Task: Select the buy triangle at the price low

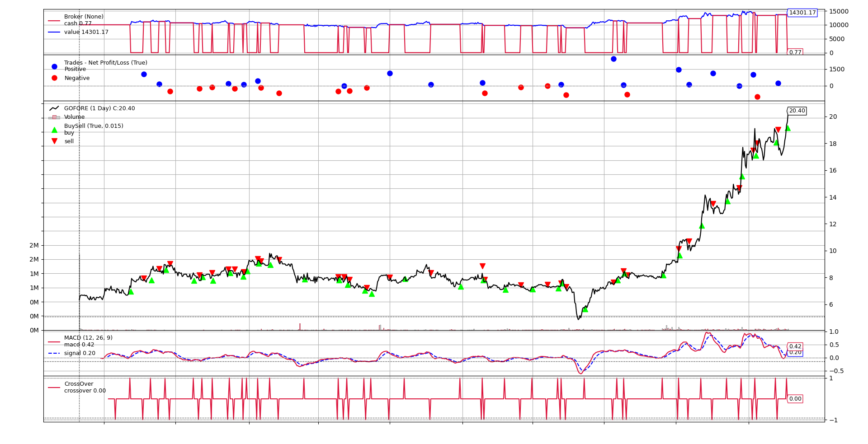Action: [x=585, y=309]
